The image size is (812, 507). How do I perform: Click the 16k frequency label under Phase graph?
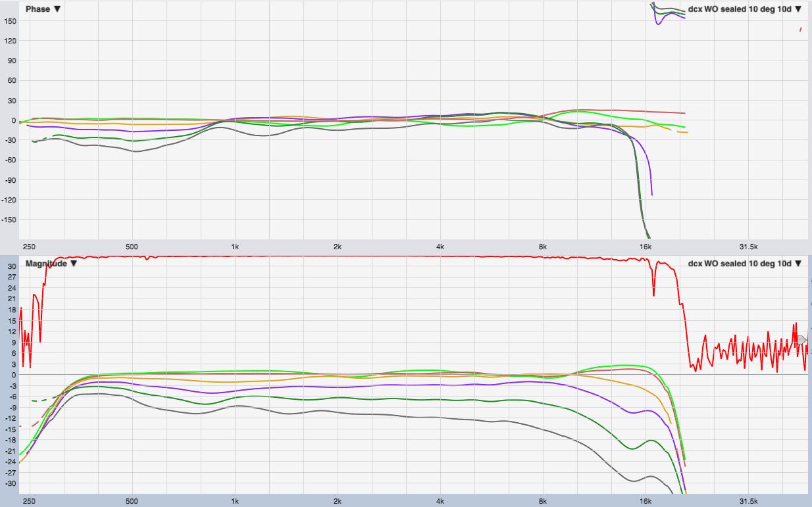(x=645, y=247)
